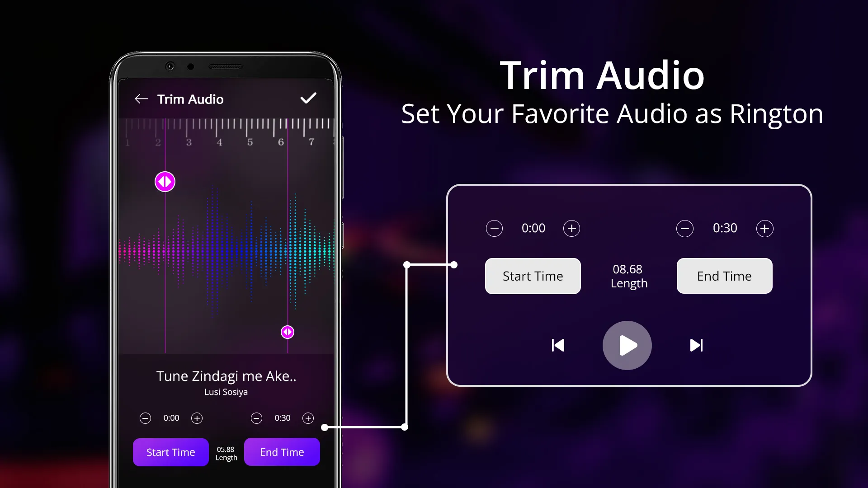Click the checkmark to confirm trim

tap(308, 98)
